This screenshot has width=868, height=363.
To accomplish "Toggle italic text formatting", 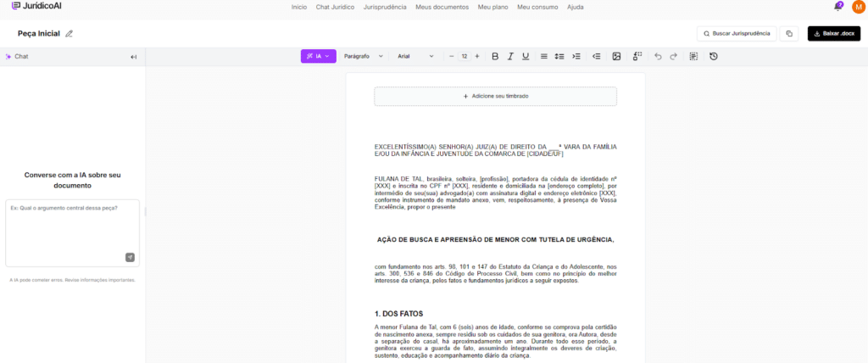I will pyautogui.click(x=510, y=56).
